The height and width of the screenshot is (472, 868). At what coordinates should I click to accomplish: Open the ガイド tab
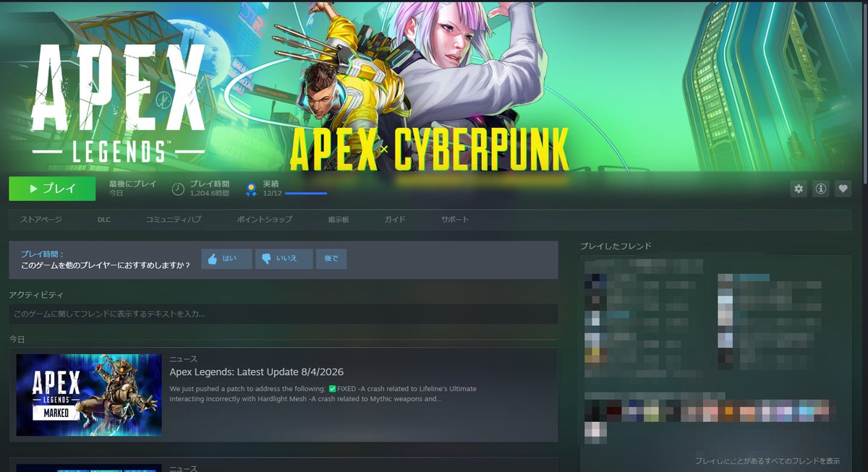395,219
